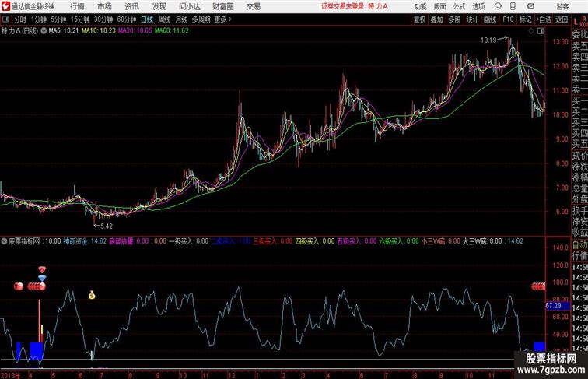
Task: Click the 游客 guest account label
Action: click(x=562, y=6)
